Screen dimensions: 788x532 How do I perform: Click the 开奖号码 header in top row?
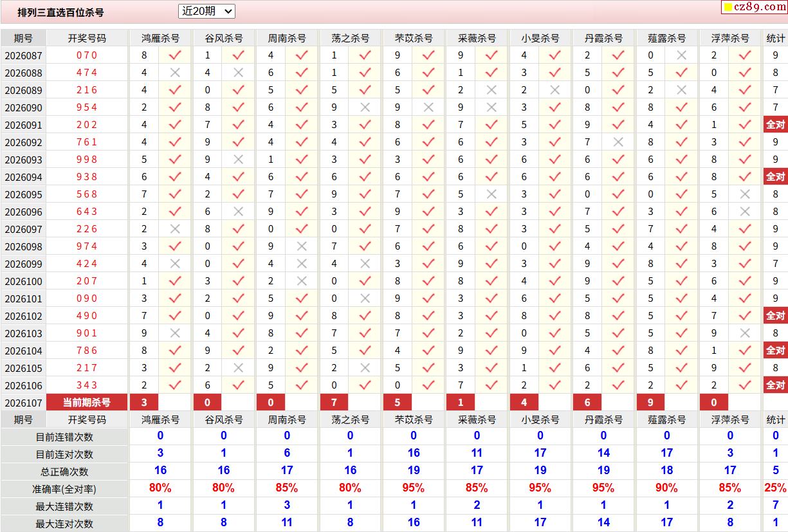pyautogui.click(x=87, y=38)
